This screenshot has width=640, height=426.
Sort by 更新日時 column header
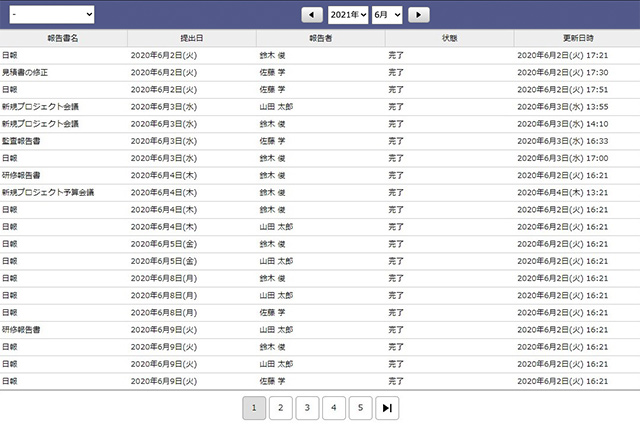[578, 38]
